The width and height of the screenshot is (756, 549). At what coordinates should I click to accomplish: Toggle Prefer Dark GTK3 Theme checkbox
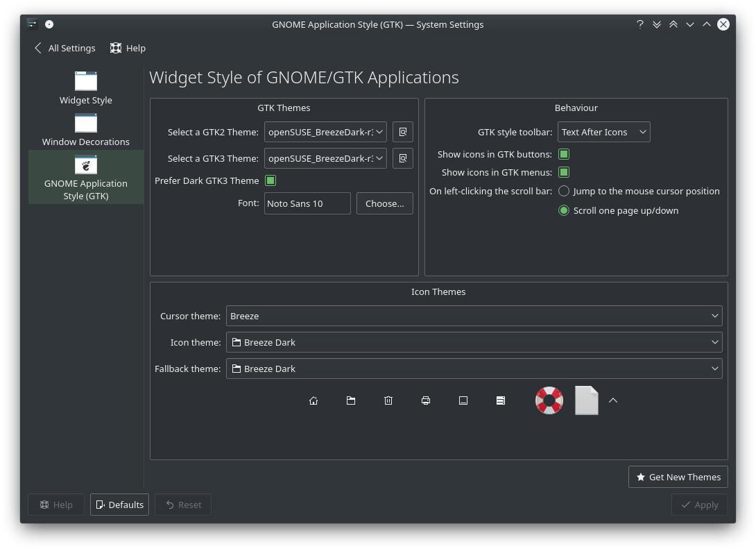pos(270,180)
